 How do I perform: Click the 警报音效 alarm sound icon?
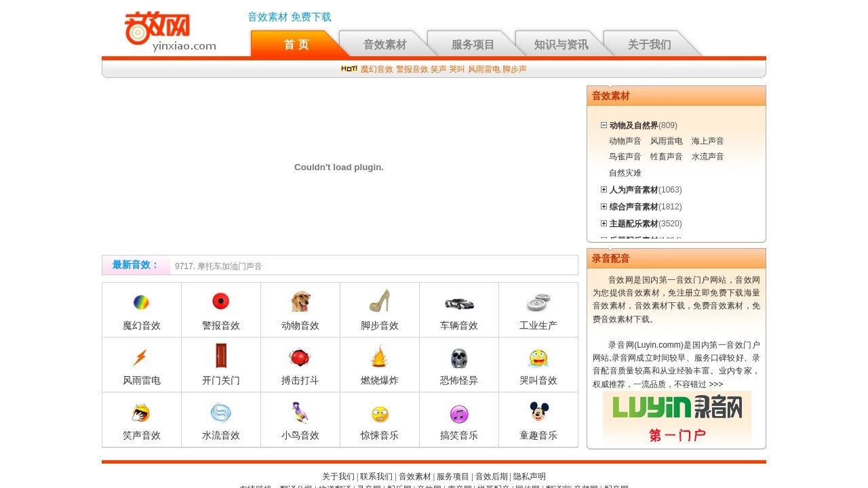(220, 303)
